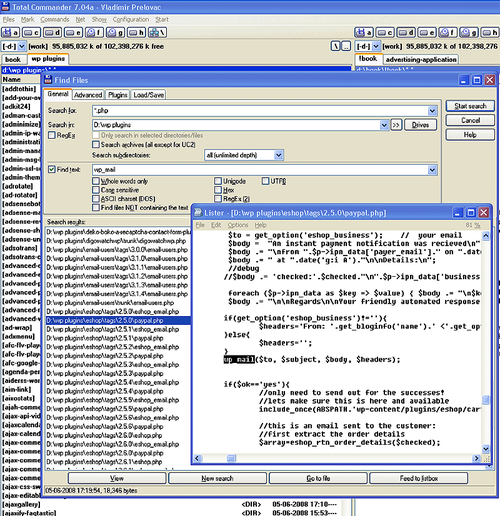Select drive a button in right panel
The width and height of the screenshot is (500, 516).
(x=363, y=32)
